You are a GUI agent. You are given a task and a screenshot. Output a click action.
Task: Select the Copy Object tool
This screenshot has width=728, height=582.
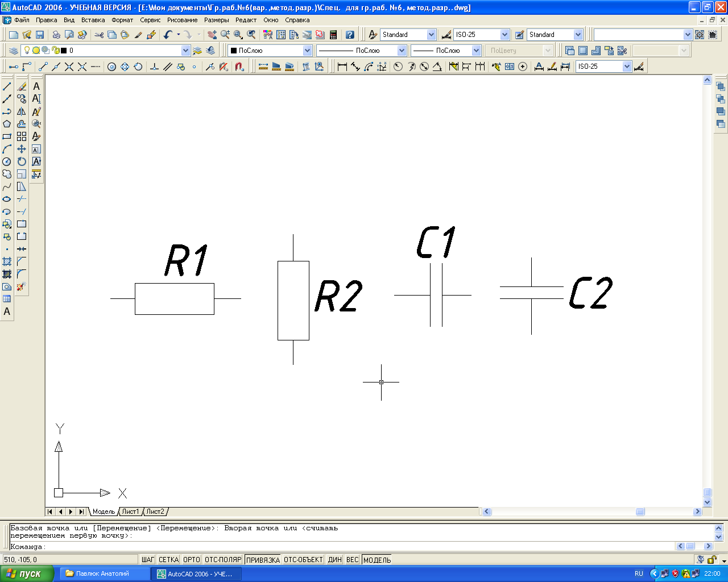pyautogui.click(x=22, y=99)
